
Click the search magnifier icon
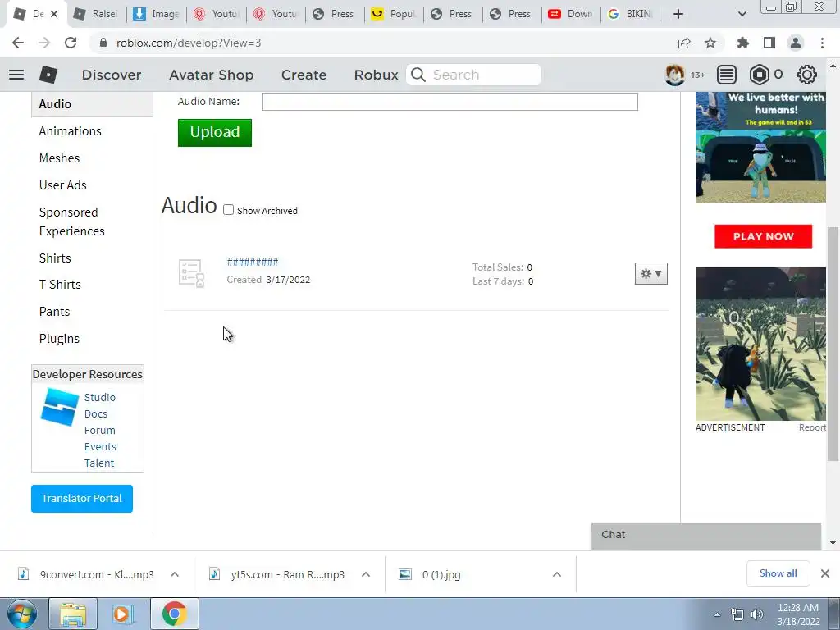click(x=418, y=75)
